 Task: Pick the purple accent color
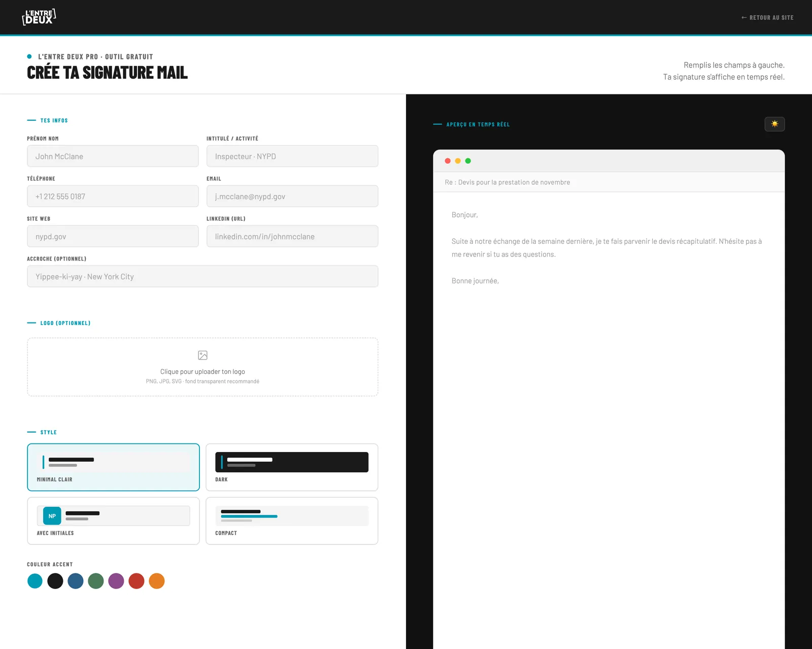pos(116,581)
